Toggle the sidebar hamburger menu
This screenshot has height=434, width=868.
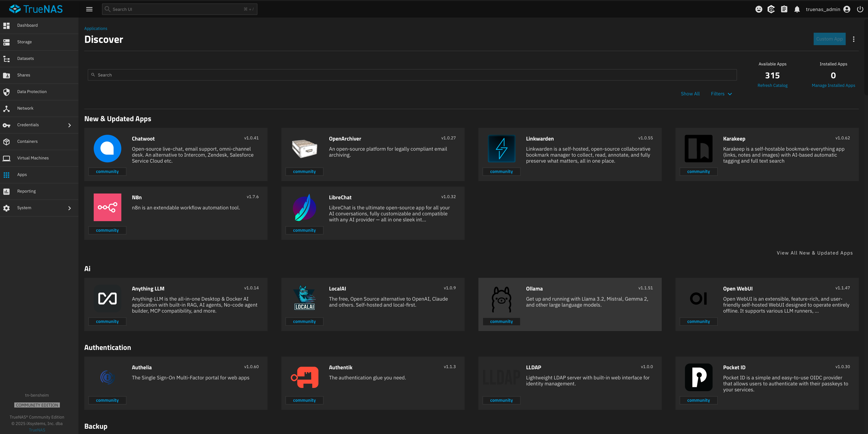pos(89,9)
